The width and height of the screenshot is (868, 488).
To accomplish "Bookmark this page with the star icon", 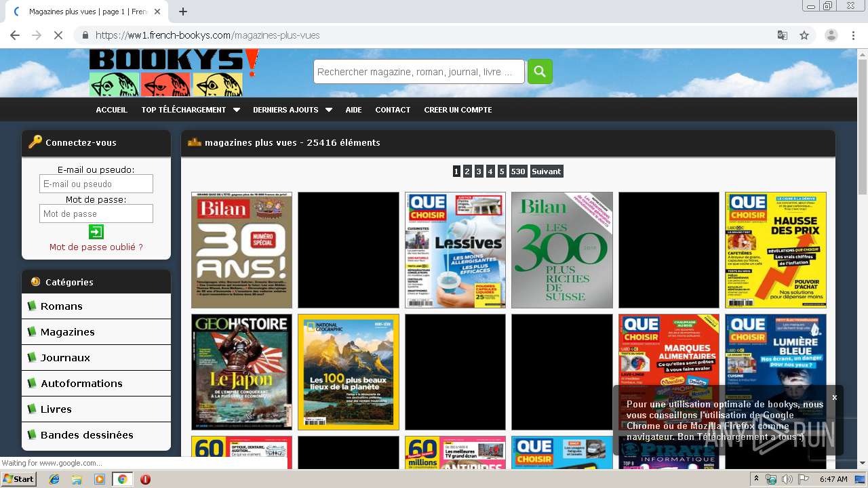I will coord(804,35).
